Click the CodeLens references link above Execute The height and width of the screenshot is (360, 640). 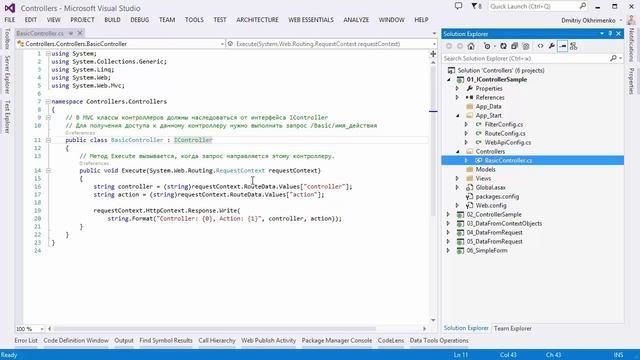[94, 163]
